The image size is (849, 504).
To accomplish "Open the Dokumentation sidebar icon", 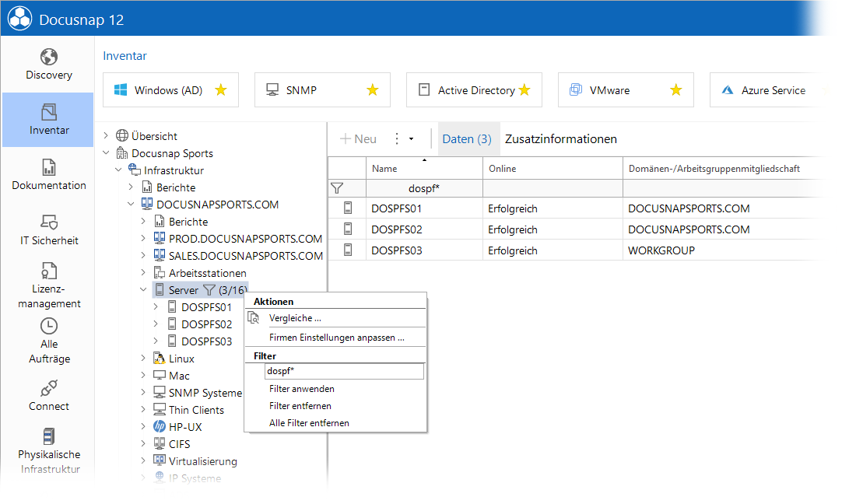I will coord(49,167).
